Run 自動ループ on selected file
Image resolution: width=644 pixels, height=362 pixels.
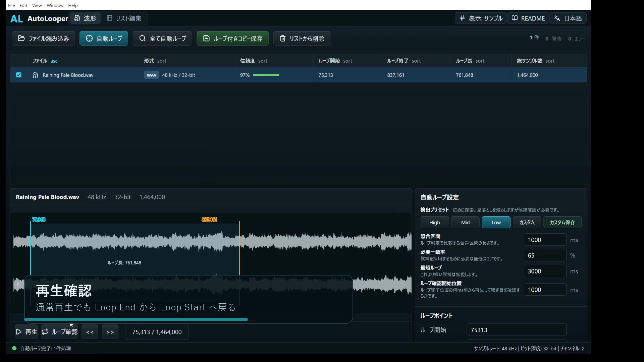104,39
